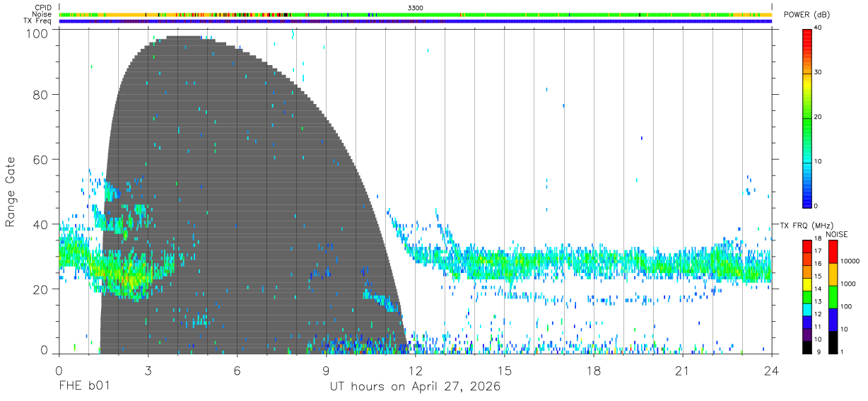Click the NOISE legend title

click(836, 234)
